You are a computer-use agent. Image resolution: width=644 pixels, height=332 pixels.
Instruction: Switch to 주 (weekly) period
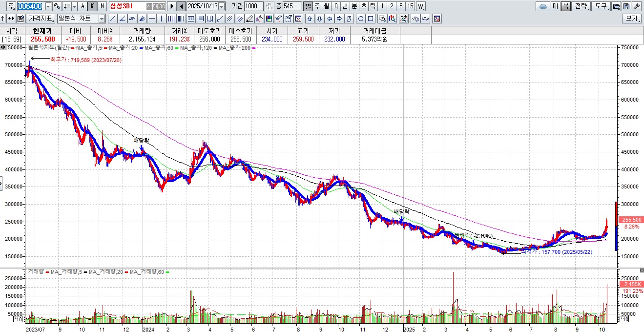317,6
